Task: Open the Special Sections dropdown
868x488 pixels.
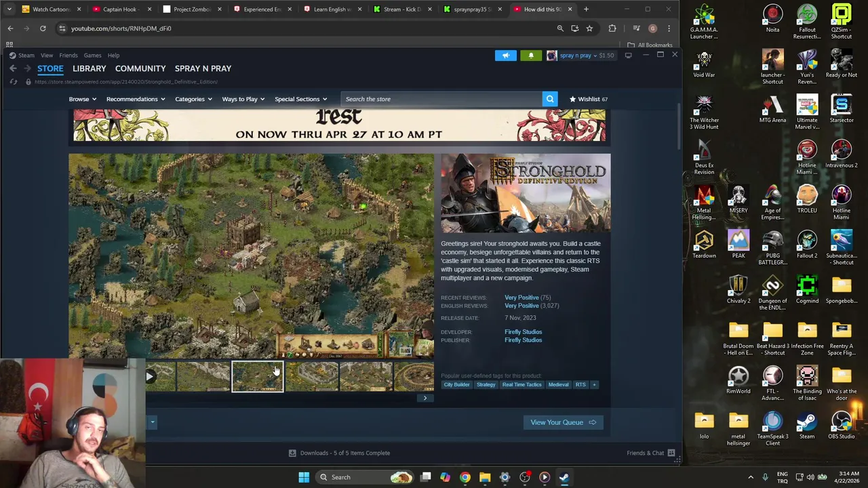Action: 300,99
